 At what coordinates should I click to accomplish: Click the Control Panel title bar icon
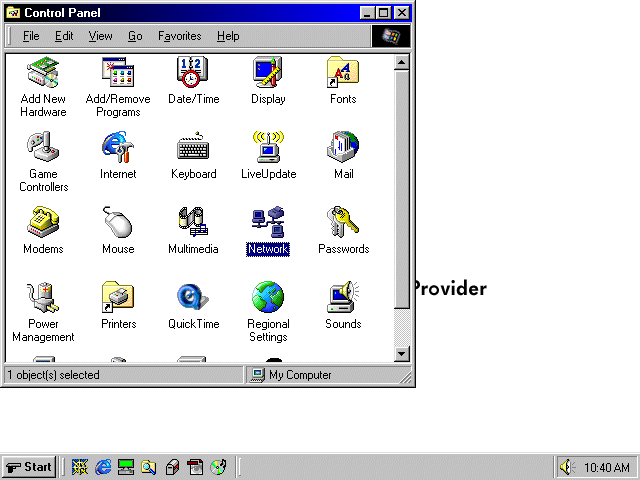click(x=13, y=13)
